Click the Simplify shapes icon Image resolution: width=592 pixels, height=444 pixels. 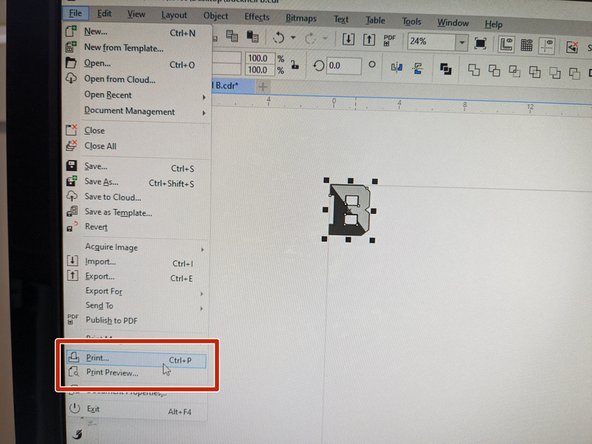click(x=535, y=72)
